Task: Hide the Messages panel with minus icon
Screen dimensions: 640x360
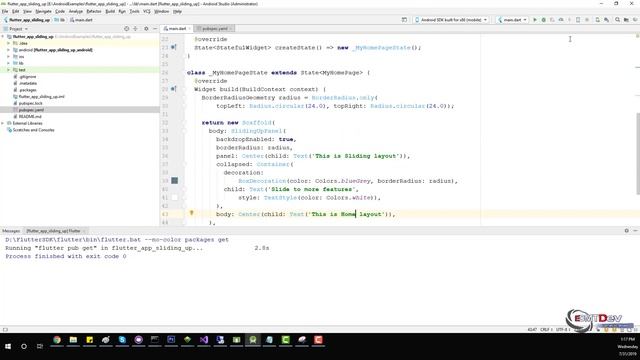Action: (635, 231)
